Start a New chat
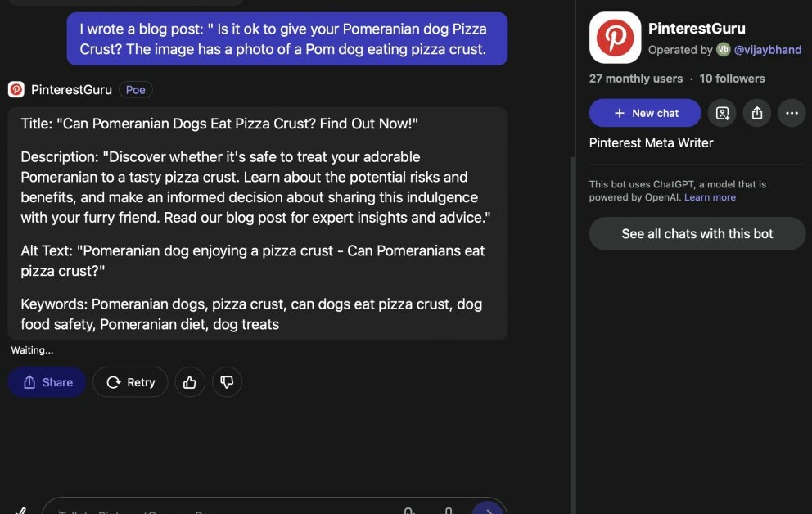Screen dimensions: 812x514 [645, 113]
